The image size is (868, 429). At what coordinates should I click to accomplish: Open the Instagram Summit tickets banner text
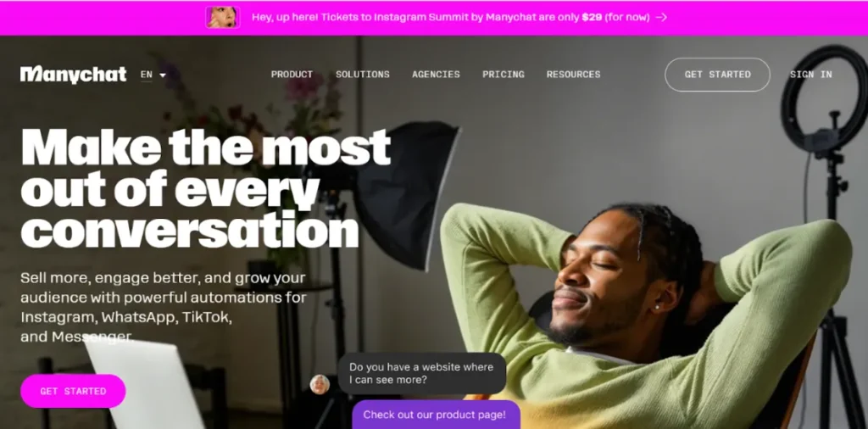(x=451, y=17)
